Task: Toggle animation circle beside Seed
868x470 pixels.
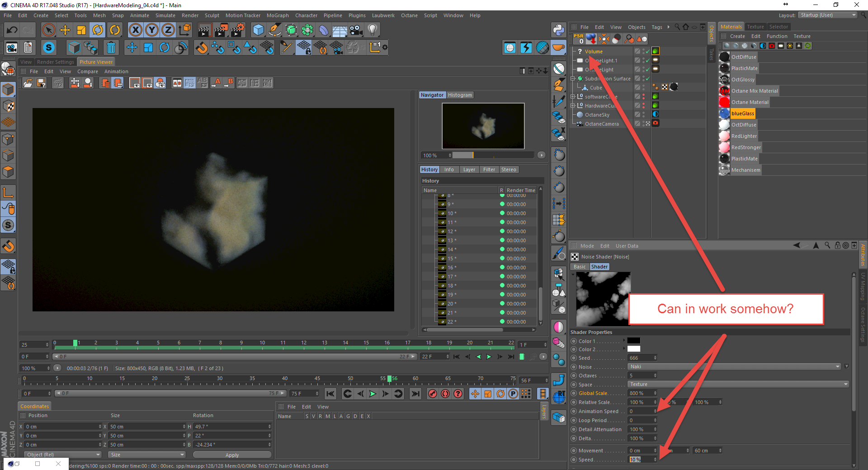Action: [574, 358]
